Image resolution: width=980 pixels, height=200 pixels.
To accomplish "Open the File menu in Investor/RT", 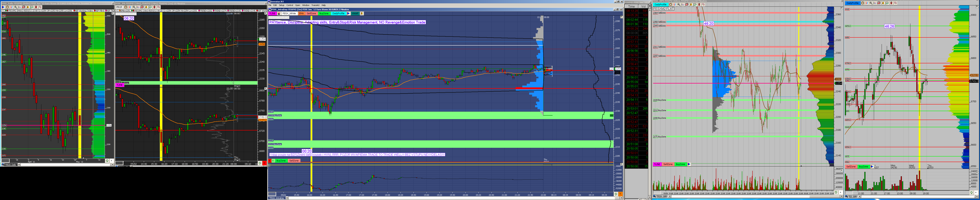I will click(270, 5).
